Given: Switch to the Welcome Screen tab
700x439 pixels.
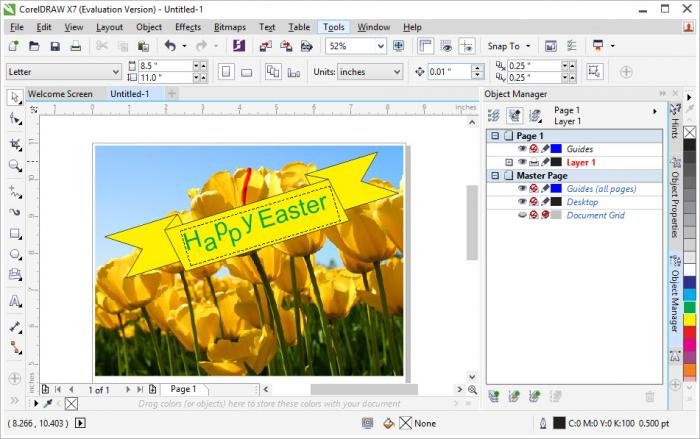Looking at the screenshot, I should 60,94.
